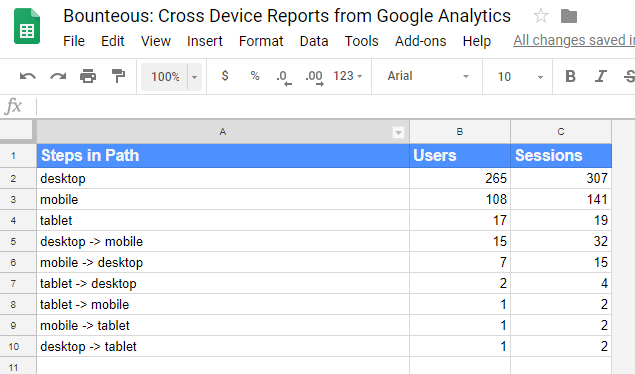Open column A dropdown arrow
635x374 pixels.
[x=398, y=132]
